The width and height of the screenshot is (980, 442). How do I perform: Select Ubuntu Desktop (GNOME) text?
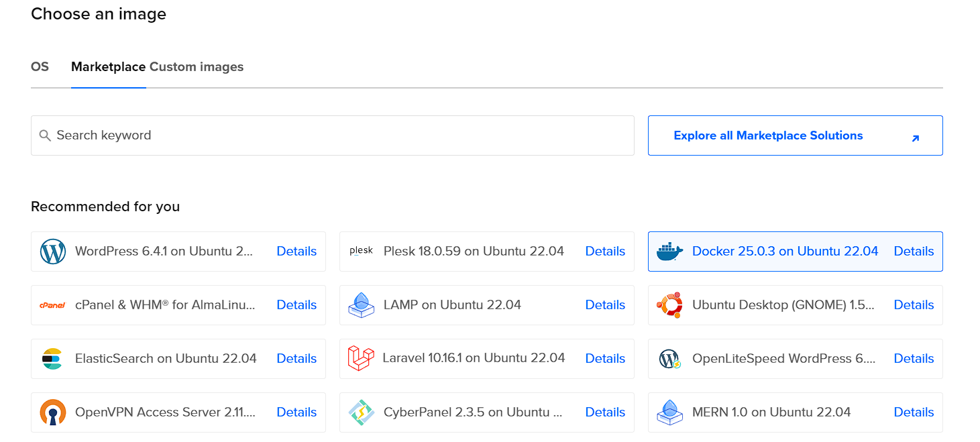783,305
